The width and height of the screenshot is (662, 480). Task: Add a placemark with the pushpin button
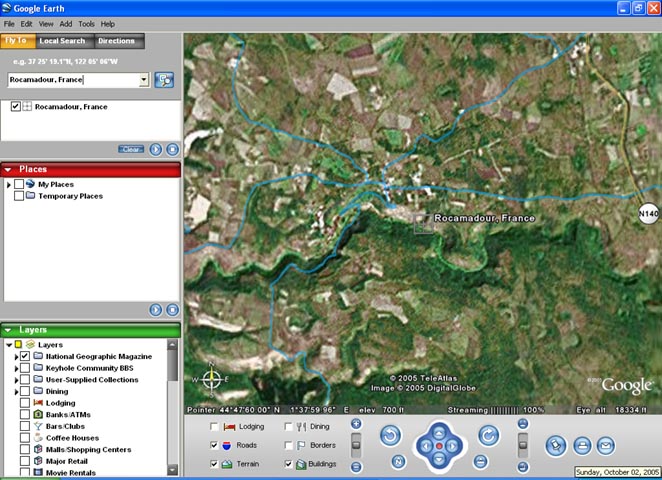pyautogui.click(x=556, y=446)
